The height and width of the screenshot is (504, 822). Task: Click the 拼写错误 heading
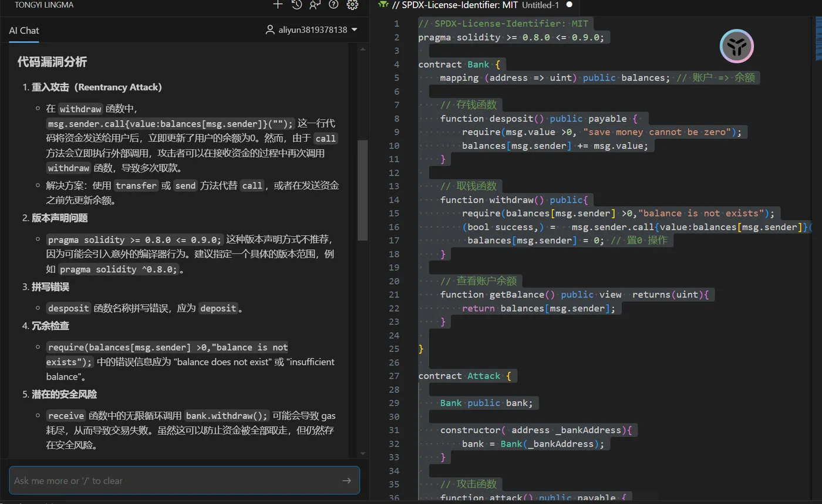click(50, 287)
